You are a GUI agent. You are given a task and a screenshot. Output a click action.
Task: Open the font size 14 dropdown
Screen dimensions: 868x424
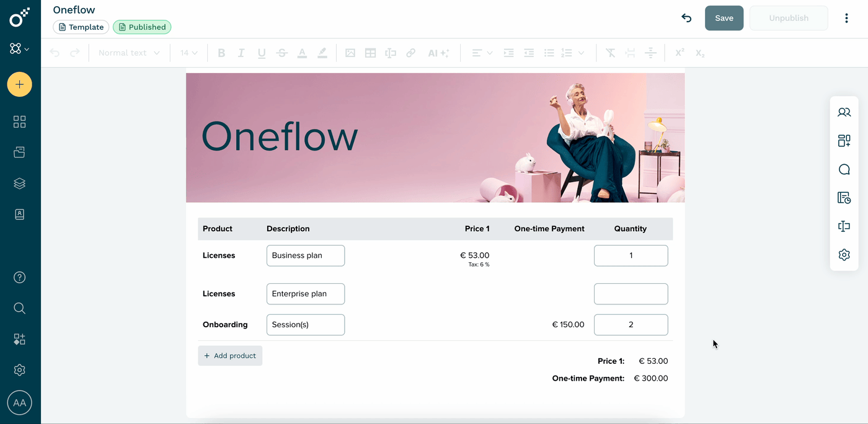click(x=189, y=53)
